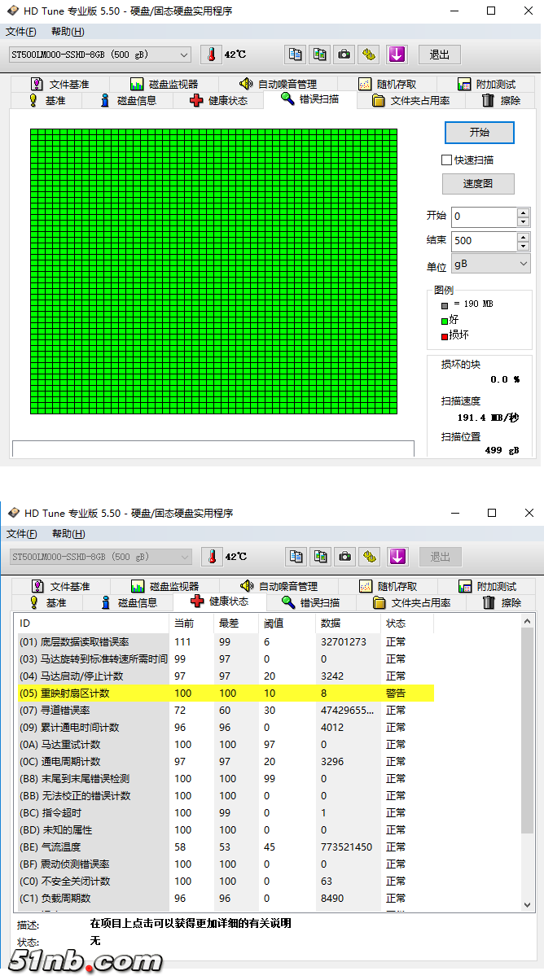Image resolution: width=544 pixels, height=980 pixels.
Task: Click the 结束 input field showing 500
Action: [484, 241]
